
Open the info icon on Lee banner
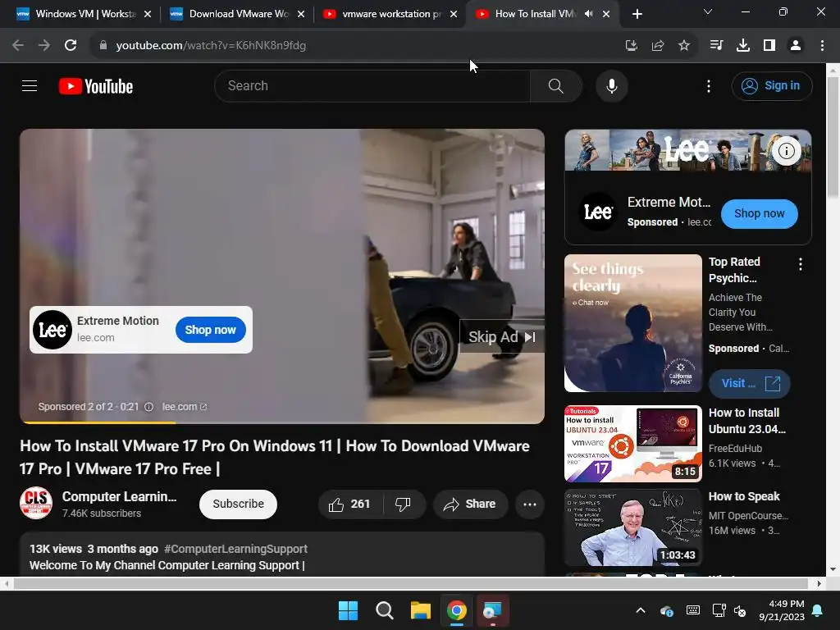787,151
